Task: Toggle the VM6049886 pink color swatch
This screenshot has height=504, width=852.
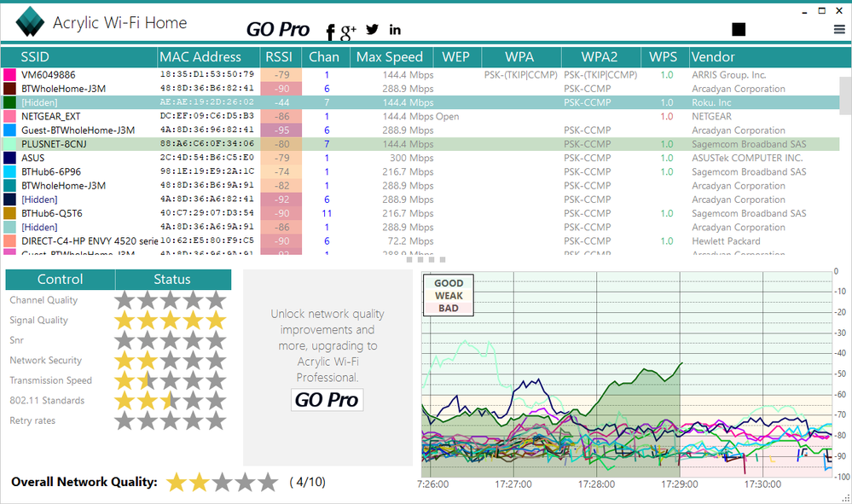Action: 9,75
